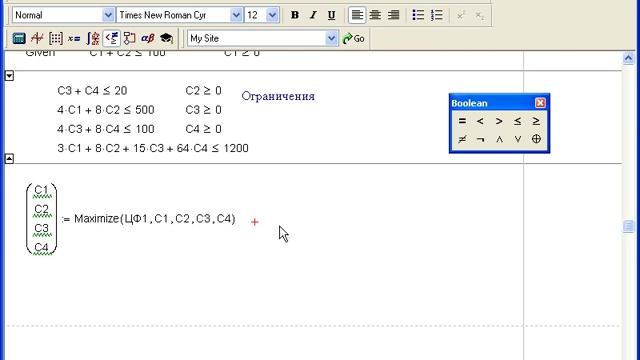Apply bulleted list
This screenshot has height=360, width=640.
(418, 15)
